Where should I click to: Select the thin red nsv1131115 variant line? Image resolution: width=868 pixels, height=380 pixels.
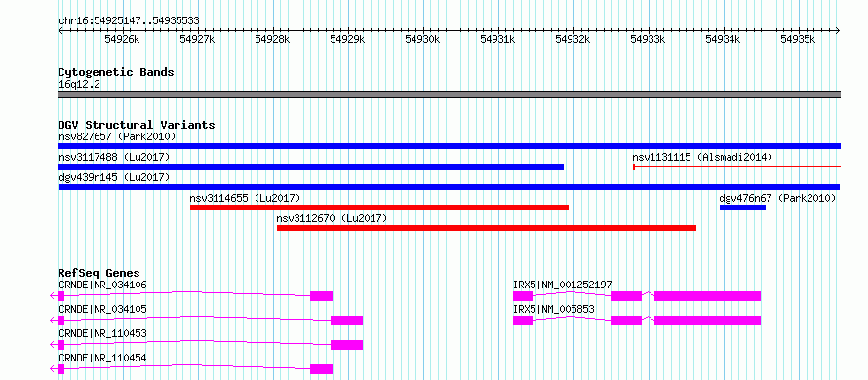[736, 166]
